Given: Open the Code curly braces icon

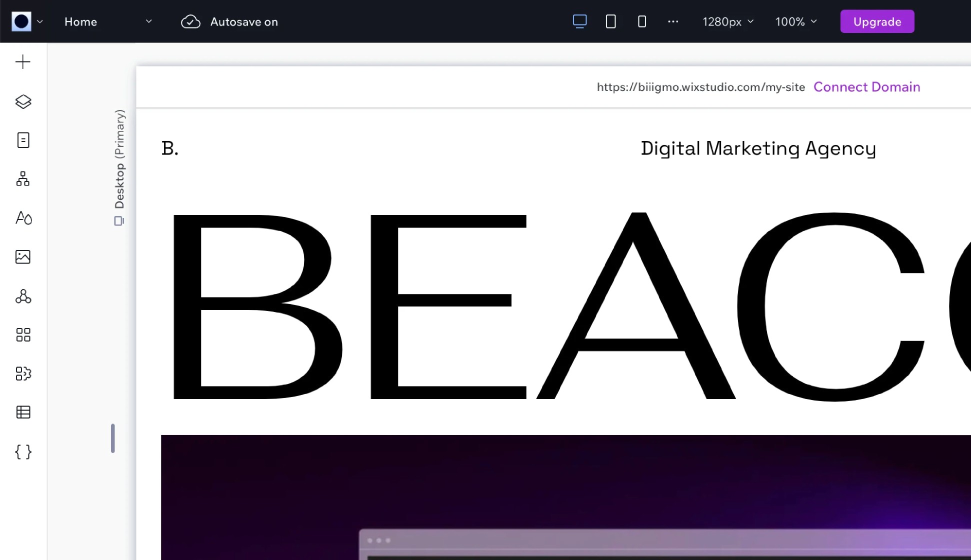Looking at the screenshot, I should [23, 452].
